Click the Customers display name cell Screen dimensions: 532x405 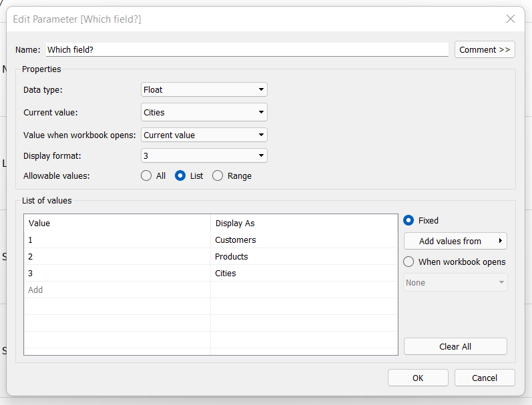pos(304,240)
